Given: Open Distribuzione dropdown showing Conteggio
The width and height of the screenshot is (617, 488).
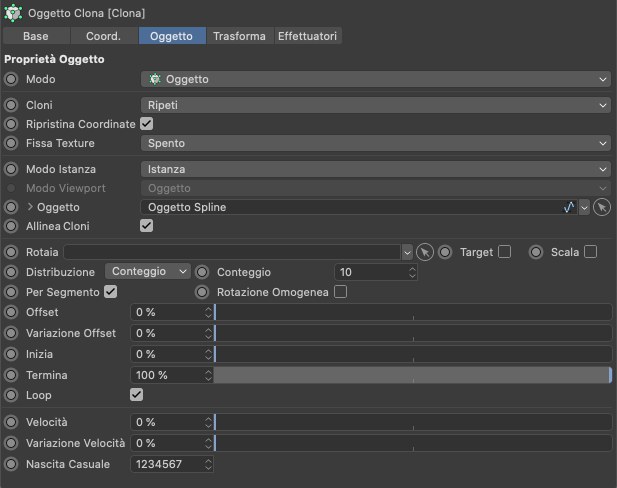Looking at the screenshot, I should [148, 271].
